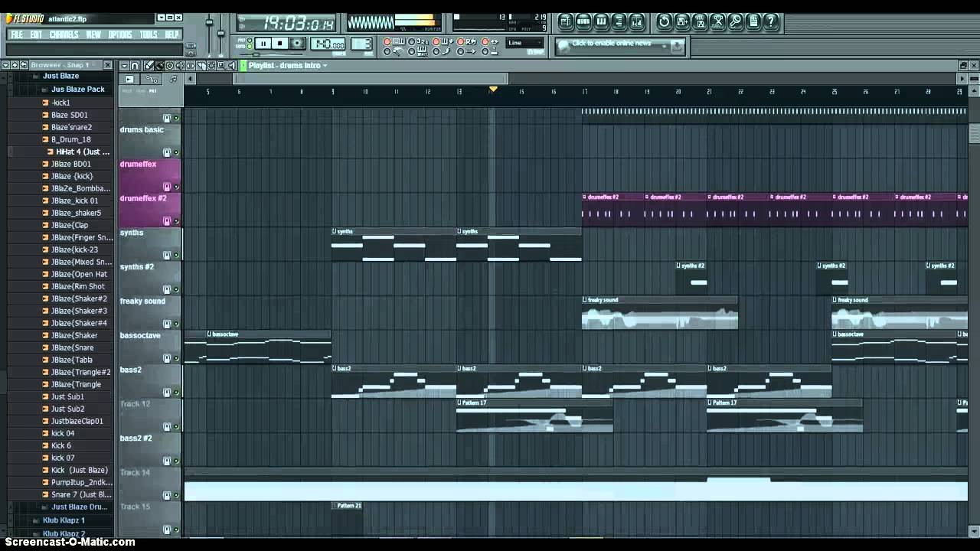Expand the Just Blaze Dru... folder
The height and width of the screenshot is (551, 980).
44,507
